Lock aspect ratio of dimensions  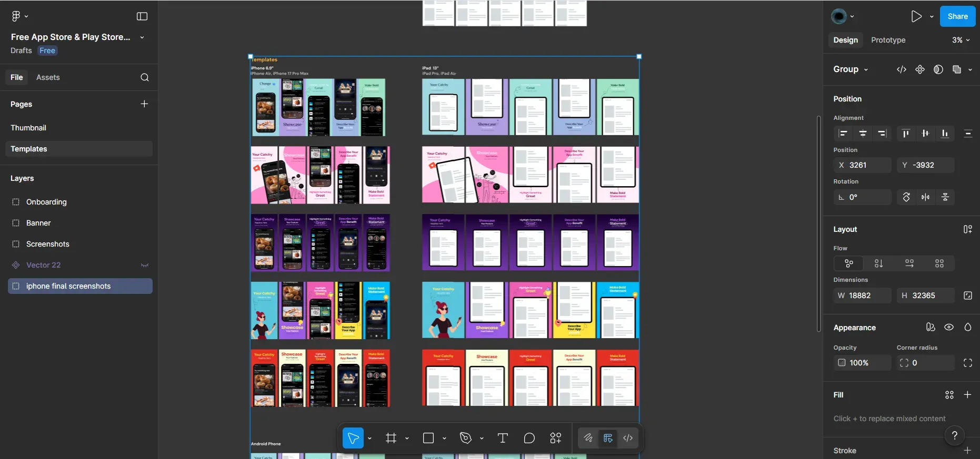point(968,295)
